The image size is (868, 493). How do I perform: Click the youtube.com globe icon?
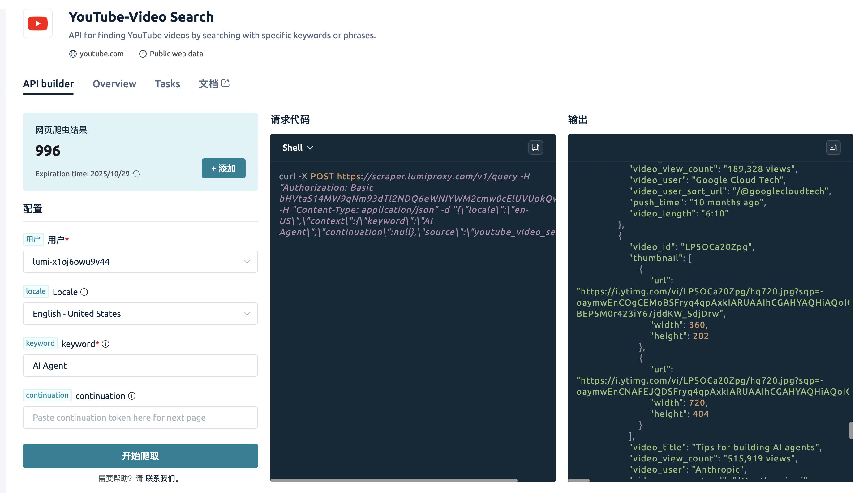73,54
